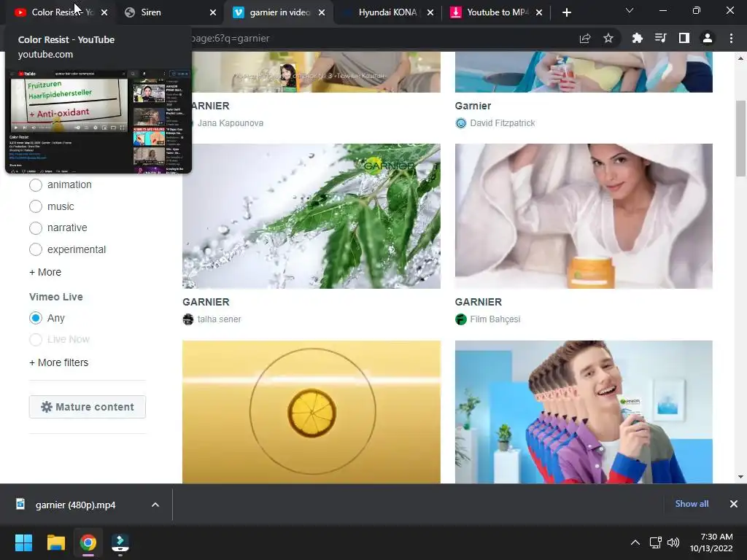Click the Chrome taskbar icon
747x560 pixels.
coord(88,542)
